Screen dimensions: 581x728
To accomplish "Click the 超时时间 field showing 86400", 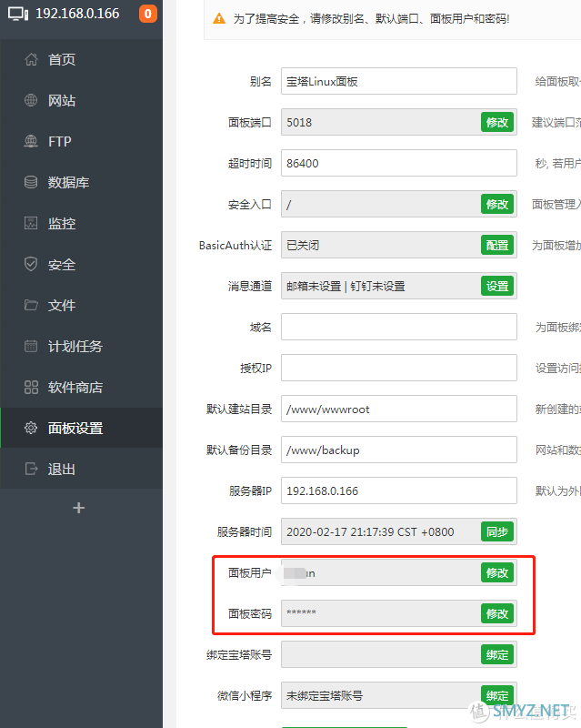I will pos(398,164).
